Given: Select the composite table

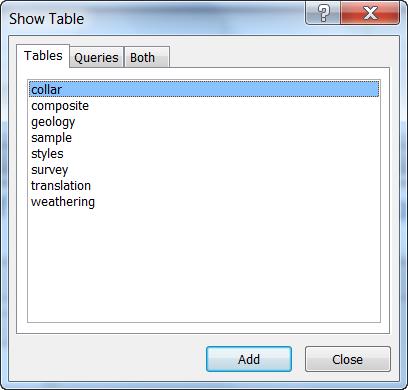Looking at the screenshot, I should [x=60, y=106].
